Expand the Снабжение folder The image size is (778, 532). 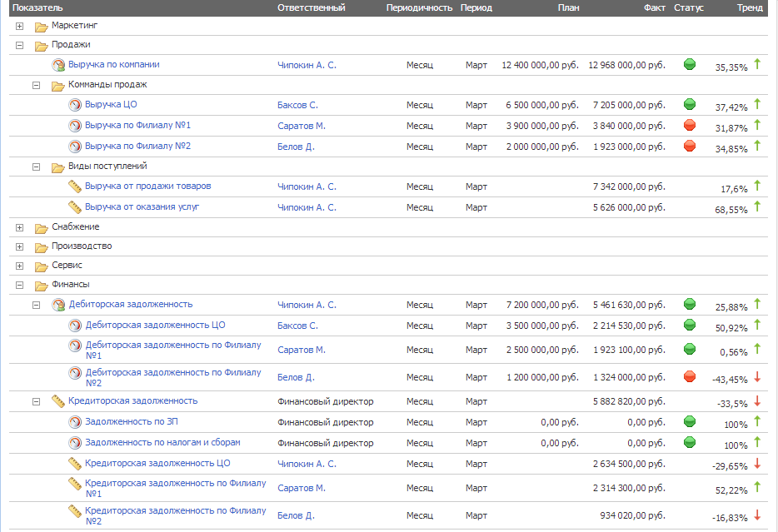(19, 227)
